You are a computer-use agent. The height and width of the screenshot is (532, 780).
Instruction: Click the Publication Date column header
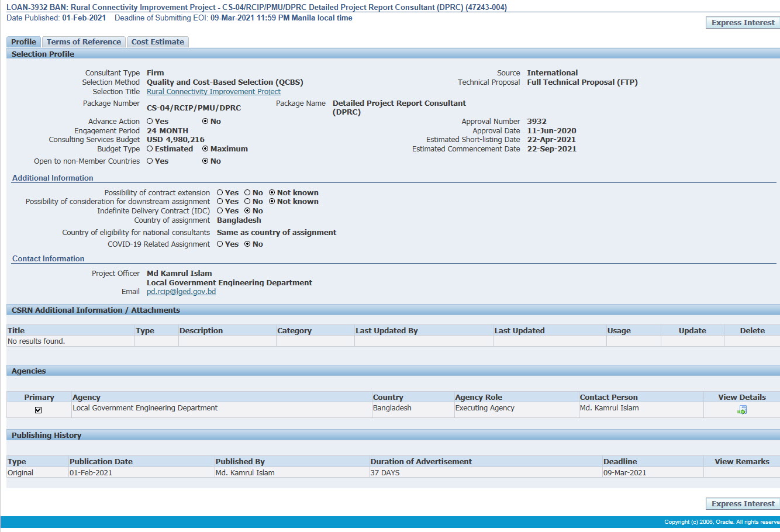(101, 462)
